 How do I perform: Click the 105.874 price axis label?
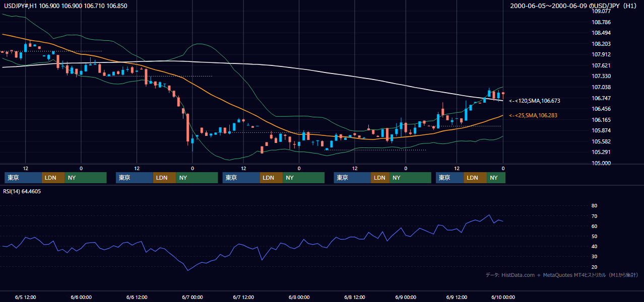click(601, 130)
